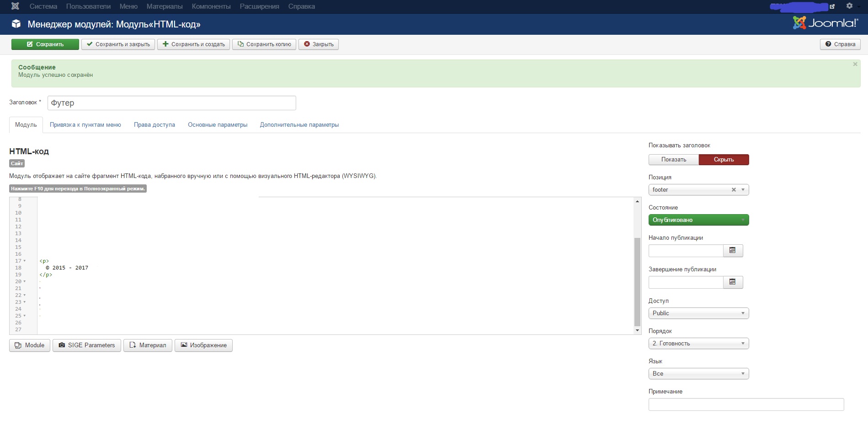
Task: Open the Компоненты menu
Action: click(x=211, y=6)
